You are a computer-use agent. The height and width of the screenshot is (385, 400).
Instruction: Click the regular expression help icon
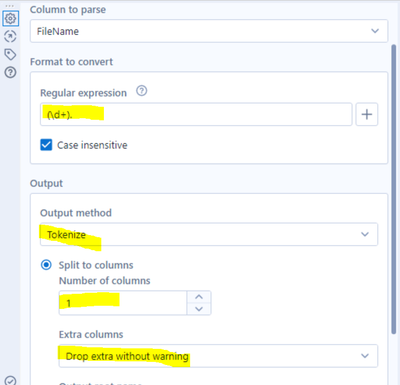click(x=142, y=91)
